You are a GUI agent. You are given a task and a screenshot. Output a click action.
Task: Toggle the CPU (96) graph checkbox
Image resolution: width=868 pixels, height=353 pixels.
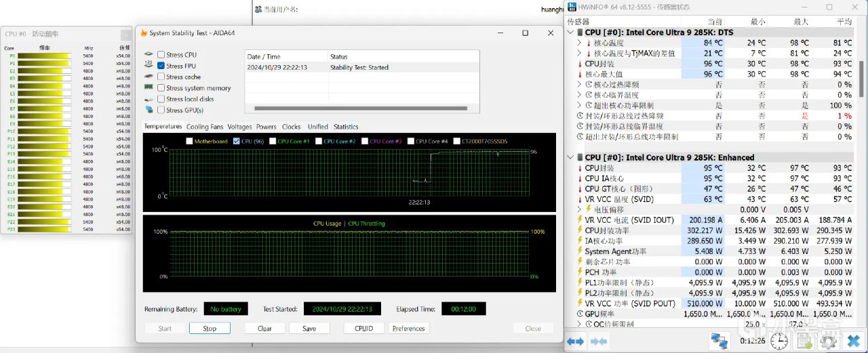[x=236, y=141]
